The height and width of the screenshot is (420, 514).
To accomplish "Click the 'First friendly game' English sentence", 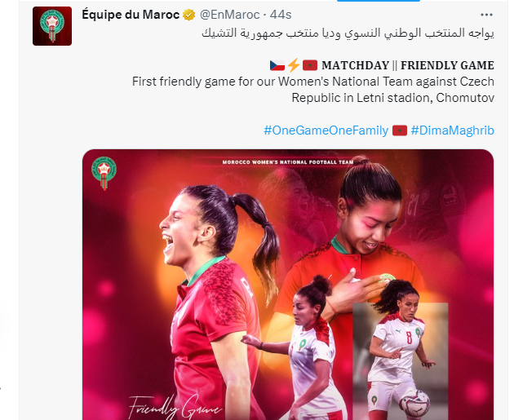I will click(x=313, y=90).
